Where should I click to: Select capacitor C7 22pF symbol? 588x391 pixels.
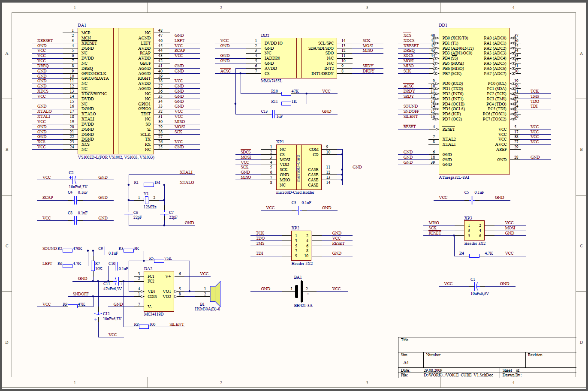tap(164, 213)
